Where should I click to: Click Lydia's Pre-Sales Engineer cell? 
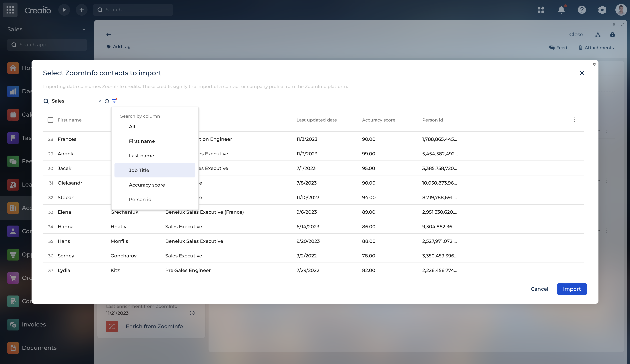pos(188,270)
